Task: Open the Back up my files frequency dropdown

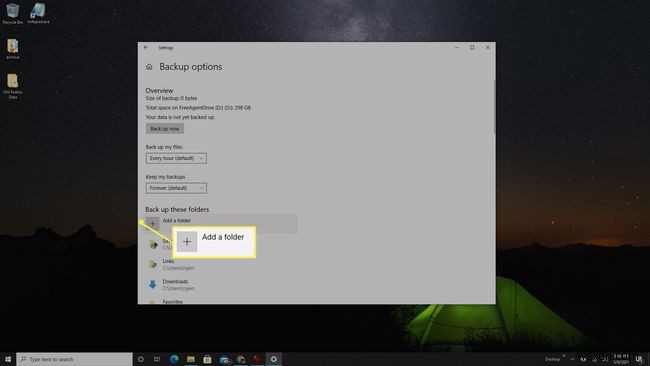Action: pos(176,158)
